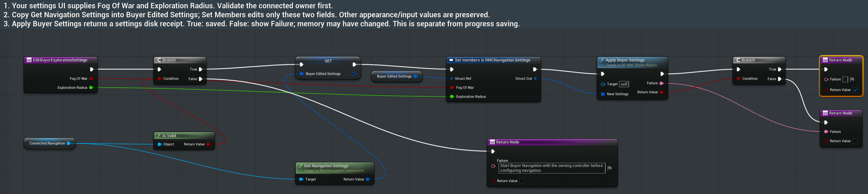Select the Apply Buyer Settings node title
This screenshot has height=194, width=868.
[625, 60]
